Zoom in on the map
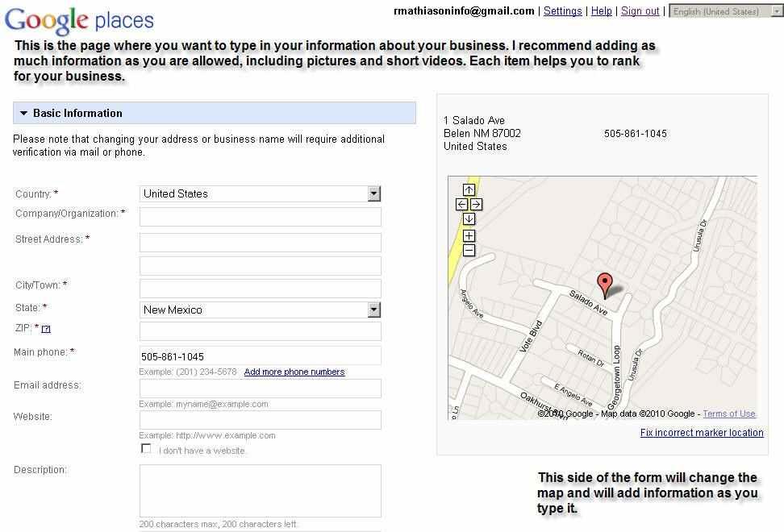Screen dimensions: 784x532 coord(469,236)
